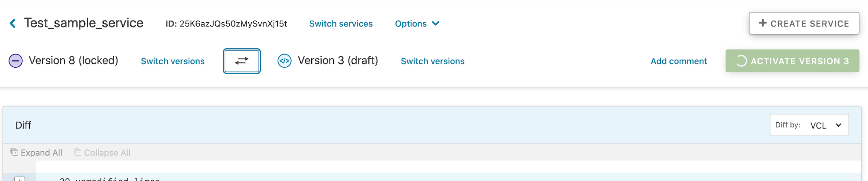Click the draft Version 3 code icon
The width and height of the screenshot is (868, 181).
coord(285,61)
